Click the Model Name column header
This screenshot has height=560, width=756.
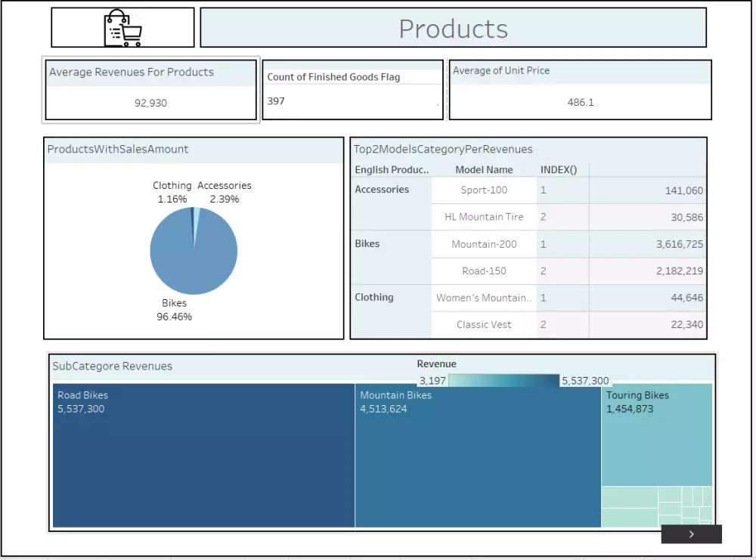[x=484, y=169]
